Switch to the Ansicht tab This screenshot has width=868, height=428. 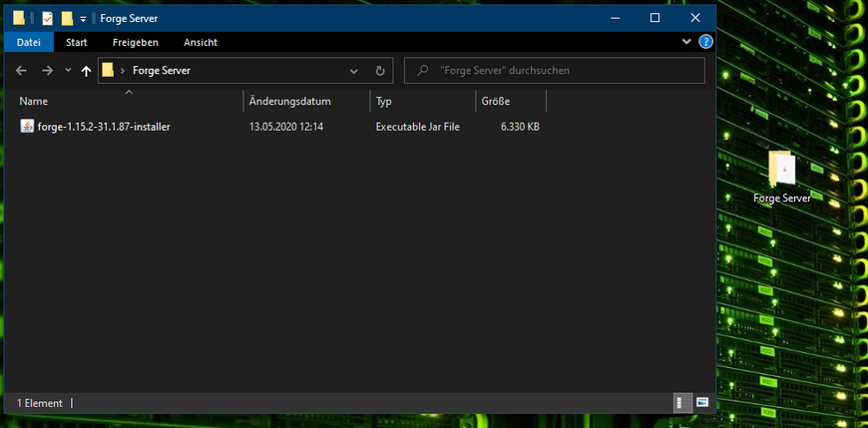tap(200, 42)
